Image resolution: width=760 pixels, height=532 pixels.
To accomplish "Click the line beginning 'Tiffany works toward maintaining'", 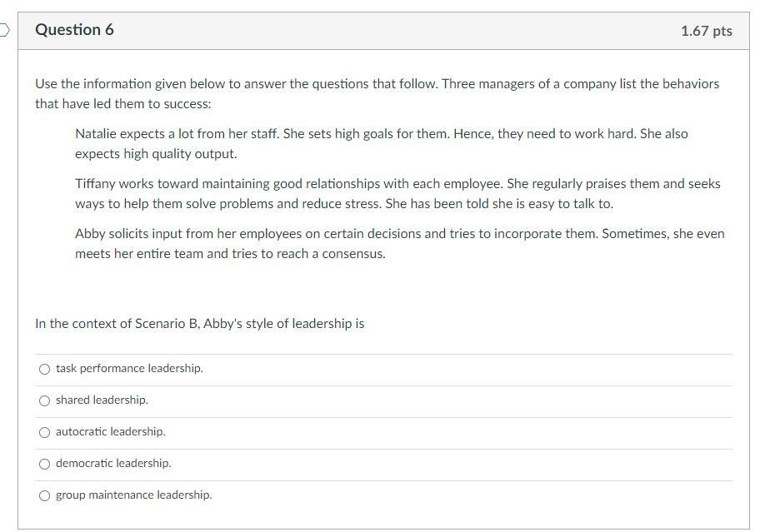I will coord(397,183).
